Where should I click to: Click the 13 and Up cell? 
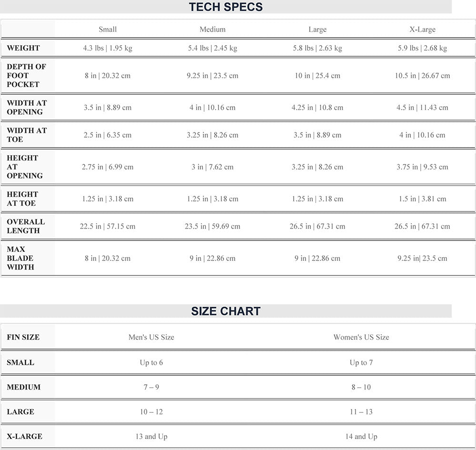[151, 436]
